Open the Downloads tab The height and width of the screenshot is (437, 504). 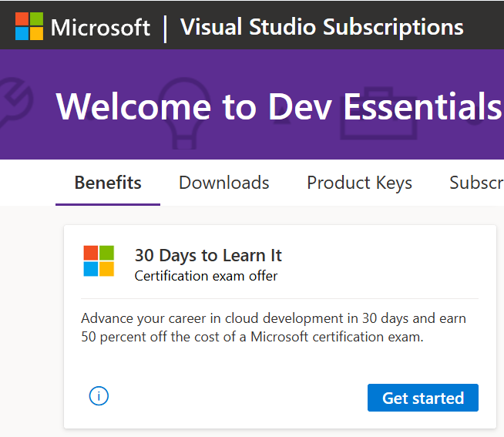click(224, 183)
